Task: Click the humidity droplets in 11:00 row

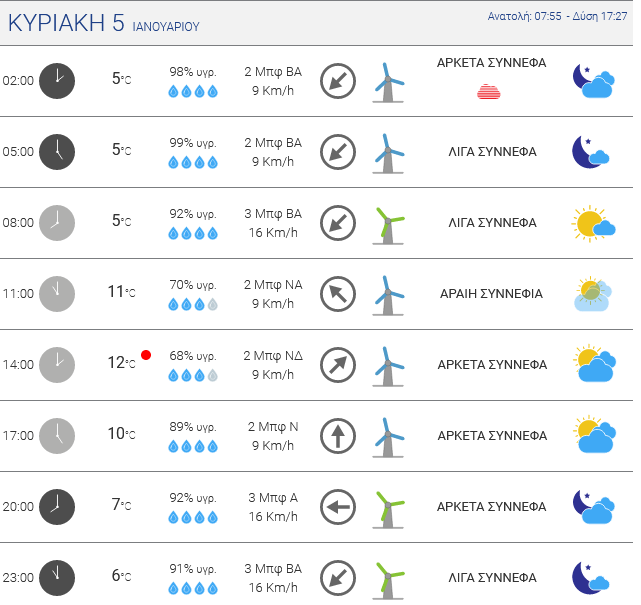Action: [x=192, y=304]
